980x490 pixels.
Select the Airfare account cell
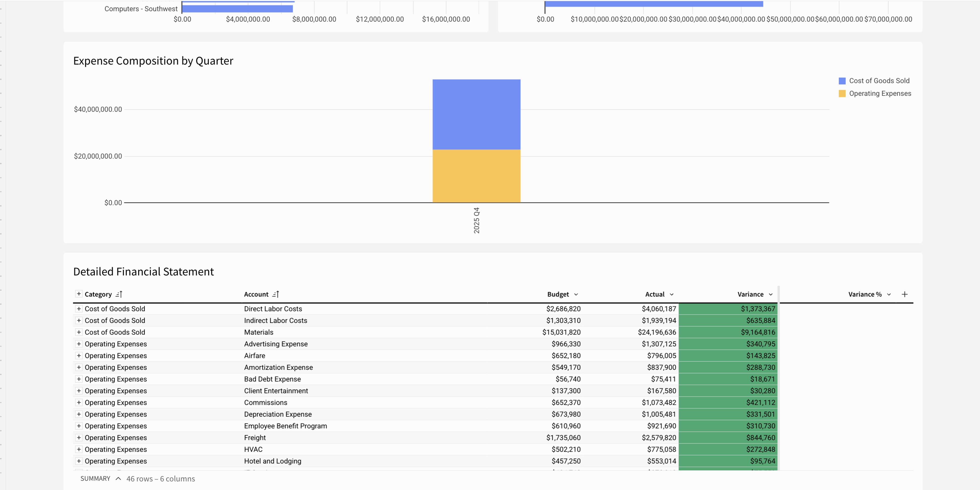(x=254, y=355)
